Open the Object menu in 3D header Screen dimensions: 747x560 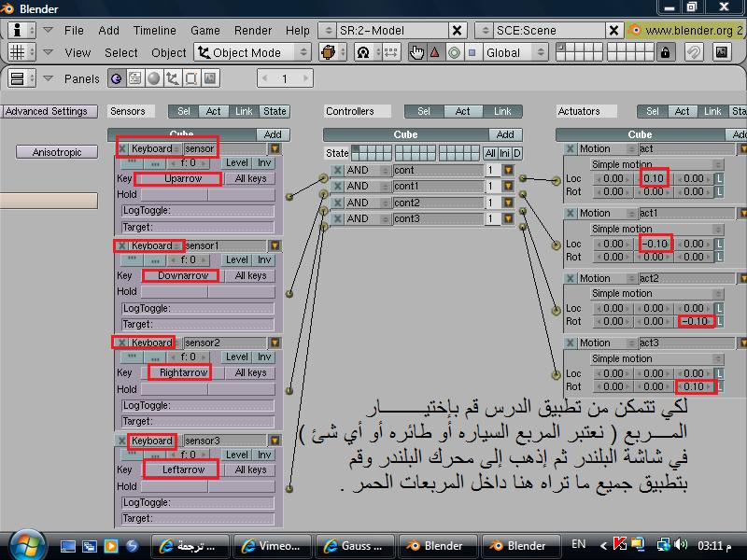pos(169,52)
